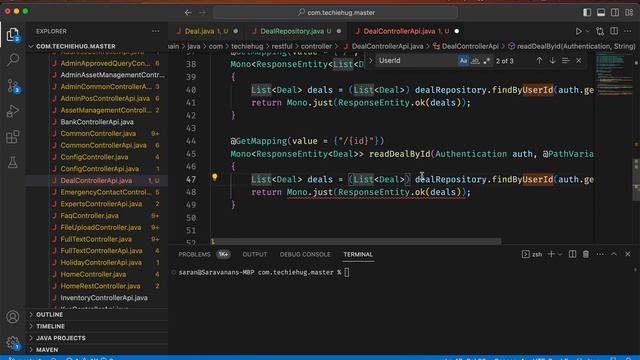Go to previous find match
The width and height of the screenshot is (640, 360).
[x=539, y=60]
